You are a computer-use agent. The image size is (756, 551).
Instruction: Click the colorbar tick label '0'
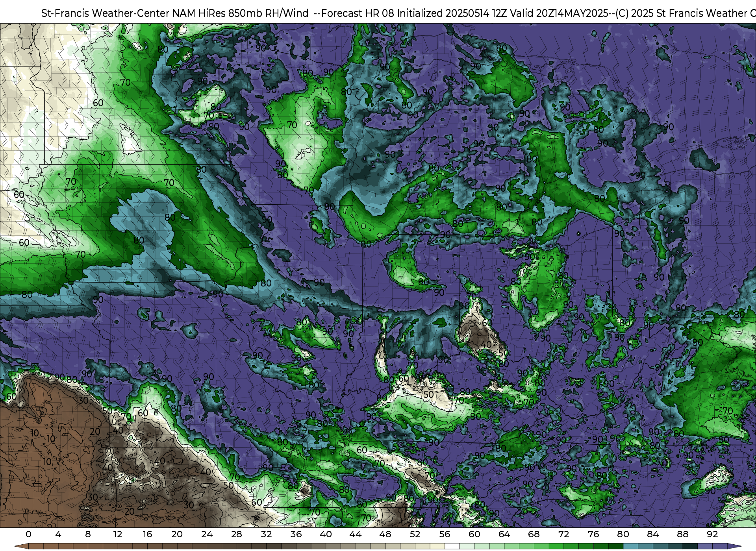pyautogui.click(x=28, y=534)
